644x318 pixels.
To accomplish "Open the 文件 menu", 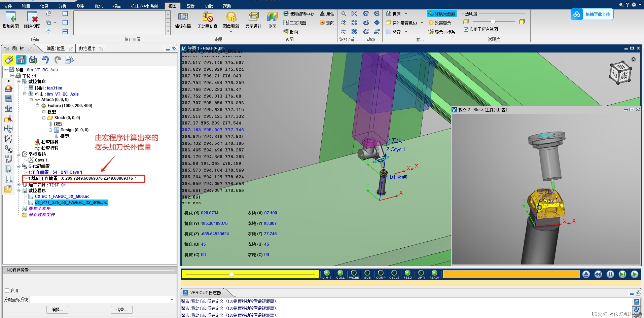I will (8, 6).
